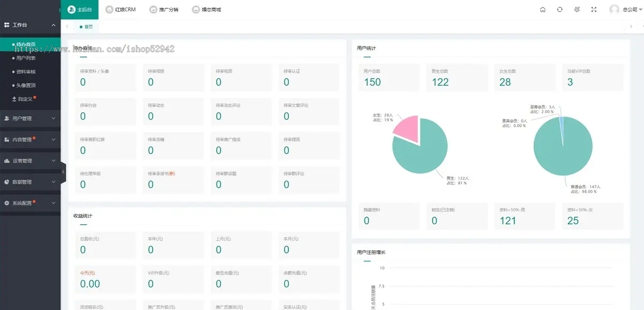Open 待办首页 in the sidebar

(x=30, y=44)
